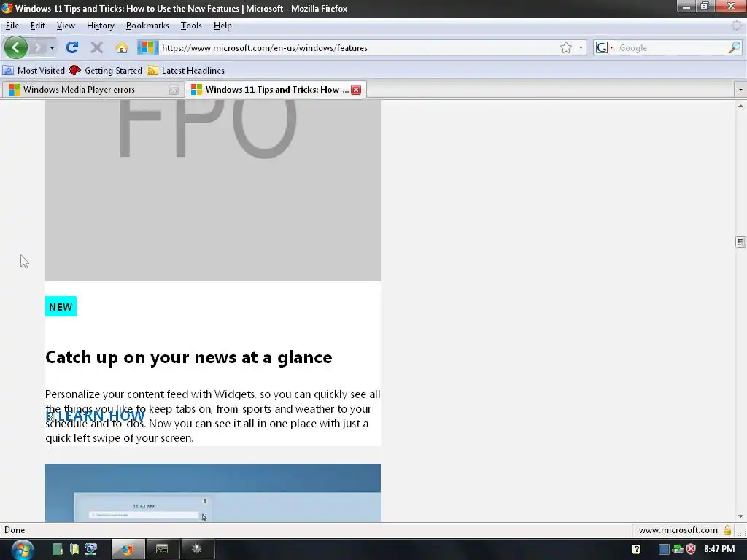Click the throbber activity indicator icon

pos(737,26)
